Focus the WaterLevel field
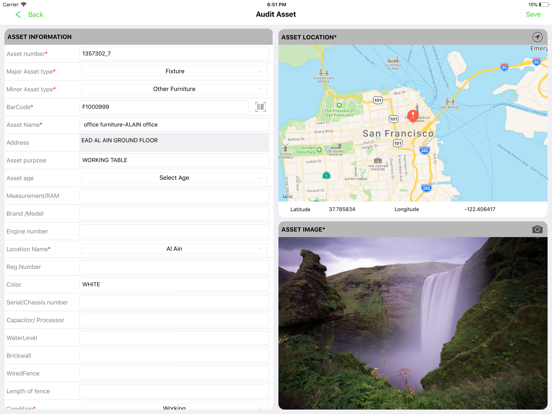The image size is (552, 414). [x=174, y=338]
